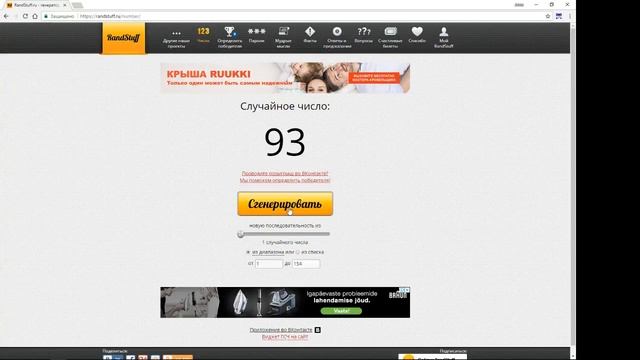
Task: Open the asterisks password generator section
Action: click(257, 35)
